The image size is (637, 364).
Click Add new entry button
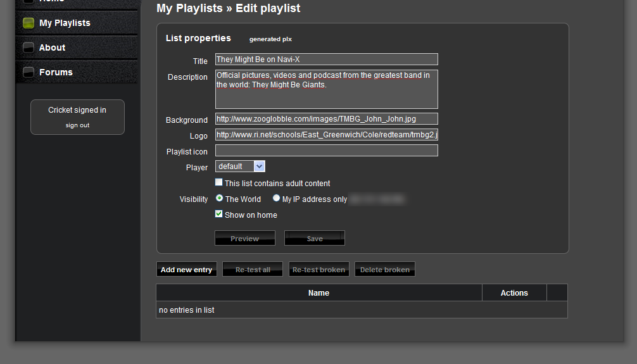(x=186, y=270)
